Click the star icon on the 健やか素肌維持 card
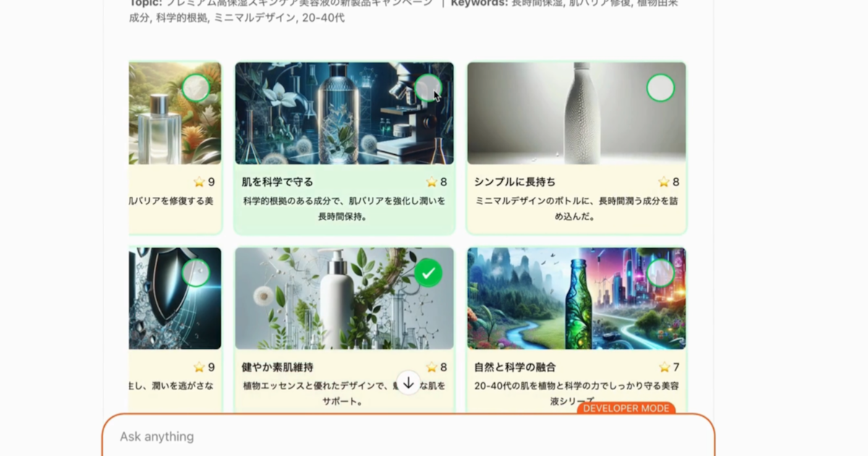Image resolution: width=868 pixels, height=456 pixels. [433, 367]
